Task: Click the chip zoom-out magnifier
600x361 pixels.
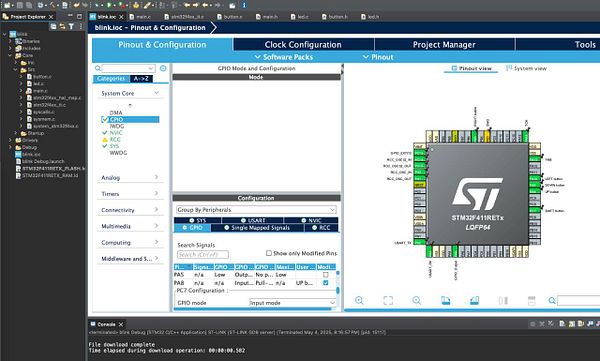Action: 416,301
